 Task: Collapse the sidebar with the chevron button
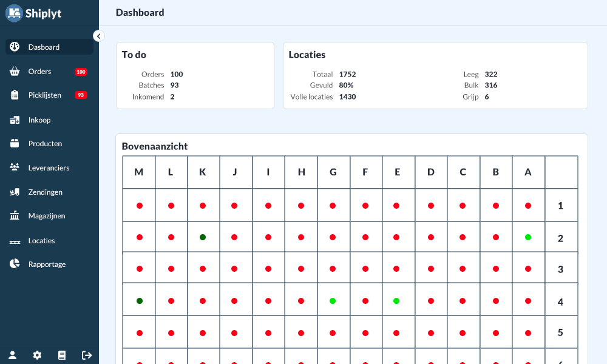(x=99, y=36)
